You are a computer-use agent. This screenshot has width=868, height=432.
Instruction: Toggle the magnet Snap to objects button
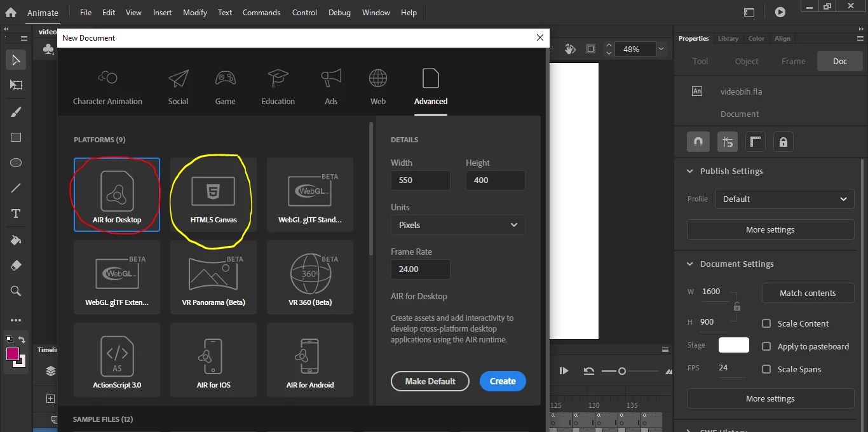698,142
